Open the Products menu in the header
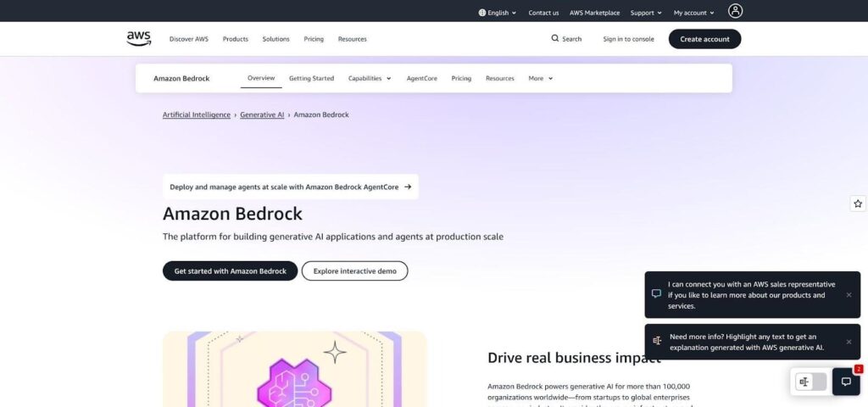 click(236, 39)
